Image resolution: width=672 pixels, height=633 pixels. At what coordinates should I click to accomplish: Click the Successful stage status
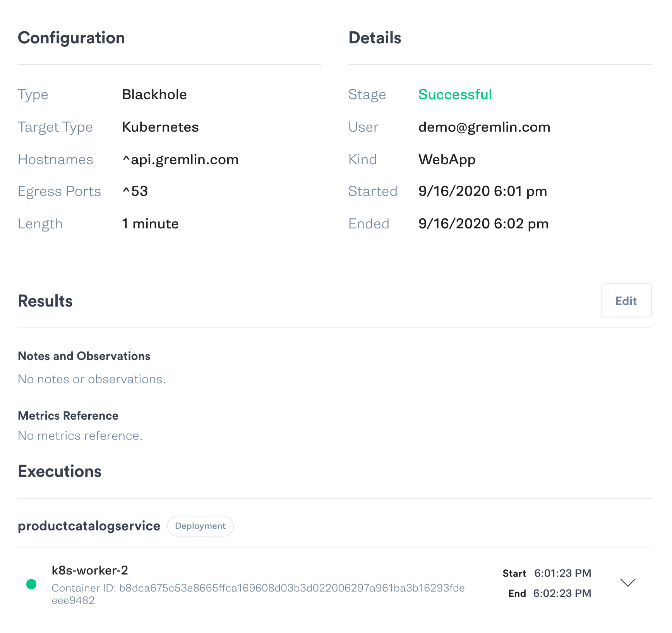[x=455, y=94]
